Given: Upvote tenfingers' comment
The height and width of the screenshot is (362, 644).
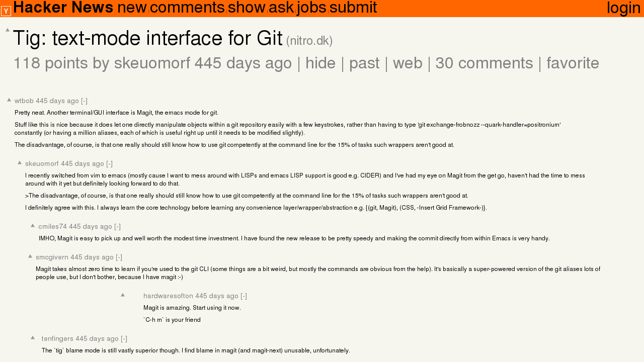Looking at the screenshot, I should tap(33, 337).
